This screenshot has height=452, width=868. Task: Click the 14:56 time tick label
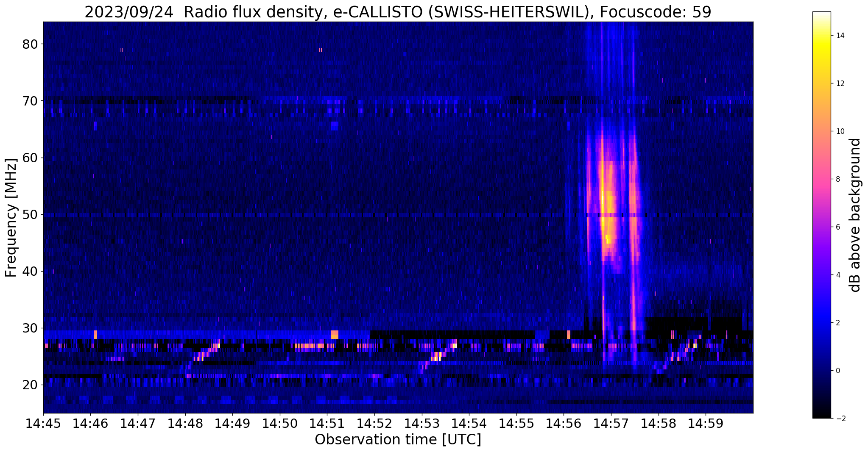(x=564, y=424)
